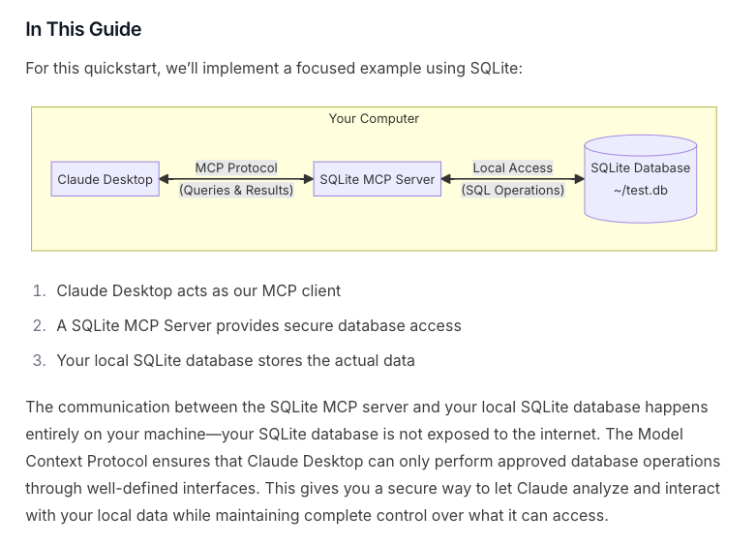Screen dimensions: 756x545
Task: Click the list number "1." marker
Action: click(x=39, y=290)
